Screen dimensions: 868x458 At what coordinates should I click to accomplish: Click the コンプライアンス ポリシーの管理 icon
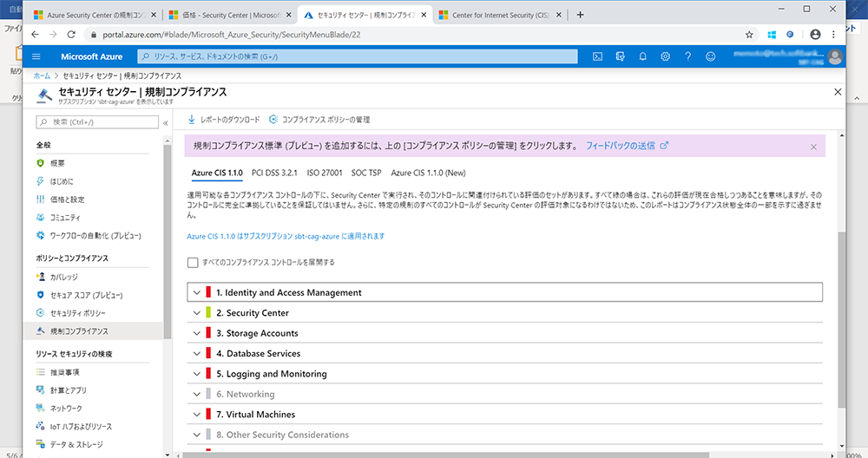point(273,120)
